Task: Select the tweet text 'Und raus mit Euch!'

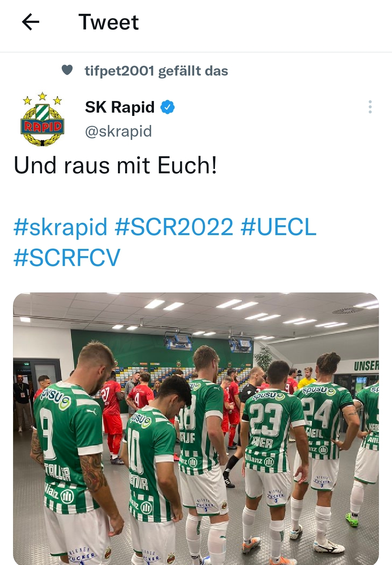Action: coord(115,165)
